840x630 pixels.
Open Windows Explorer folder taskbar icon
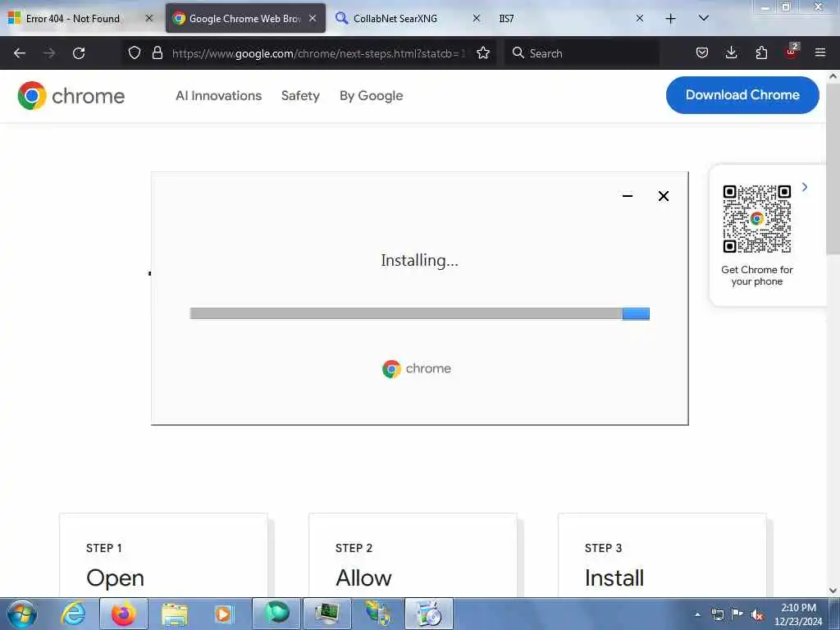coord(175,614)
